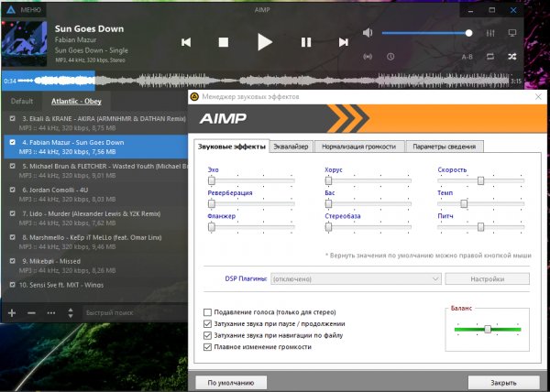Click the Фланжер slider

click(x=251, y=227)
